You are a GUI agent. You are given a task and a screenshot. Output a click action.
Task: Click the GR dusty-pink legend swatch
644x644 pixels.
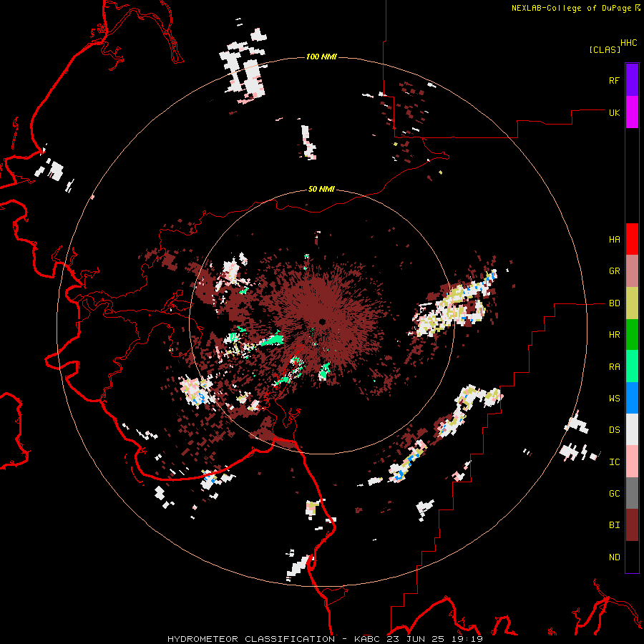pos(632,271)
